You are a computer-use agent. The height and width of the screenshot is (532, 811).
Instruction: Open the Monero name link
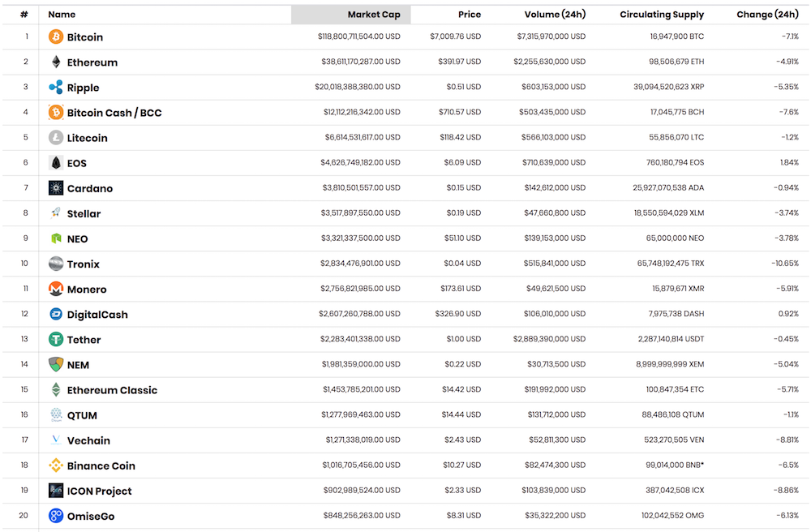tap(87, 290)
